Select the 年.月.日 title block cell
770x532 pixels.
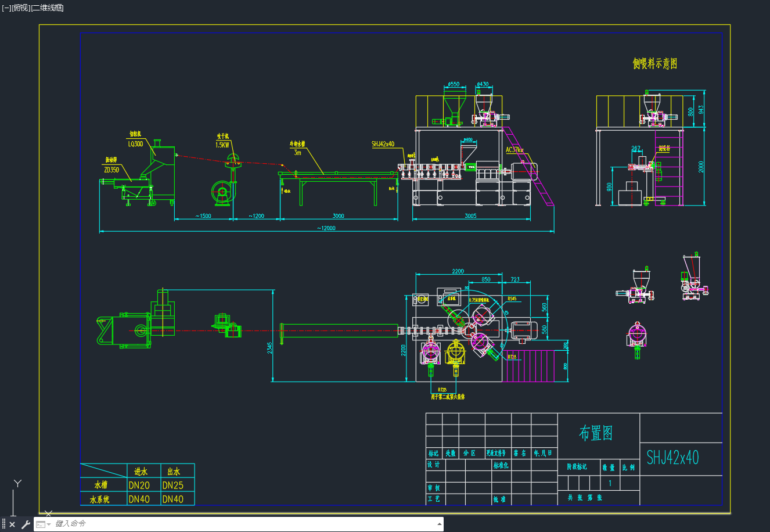coord(544,453)
